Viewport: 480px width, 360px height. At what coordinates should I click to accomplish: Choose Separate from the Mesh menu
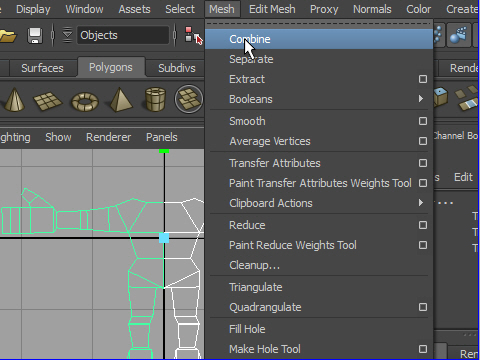coord(319,59)
